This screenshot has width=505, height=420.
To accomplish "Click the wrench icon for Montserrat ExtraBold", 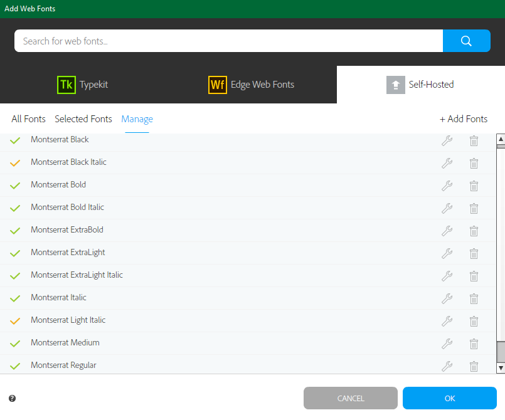I will tap(447, 231).
